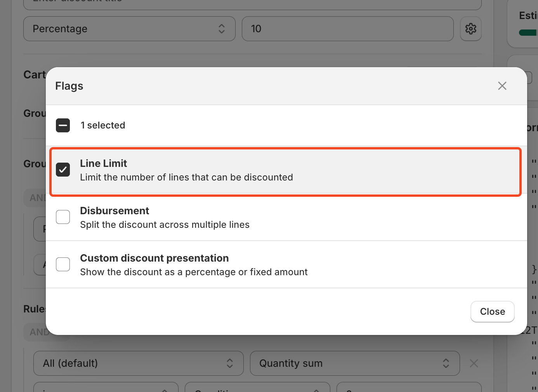Check the Custom discount presentation box

(x=63, y=264)
